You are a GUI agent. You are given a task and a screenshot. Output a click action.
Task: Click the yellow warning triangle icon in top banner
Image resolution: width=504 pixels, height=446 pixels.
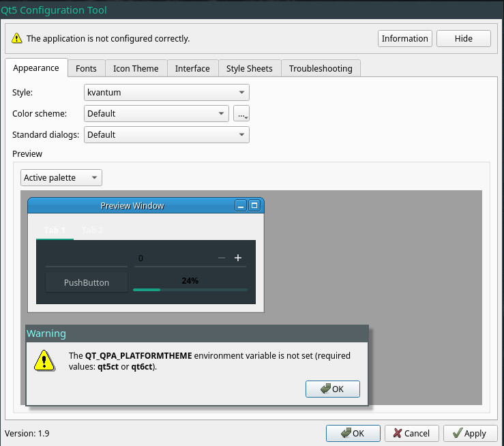click(16, 39)
